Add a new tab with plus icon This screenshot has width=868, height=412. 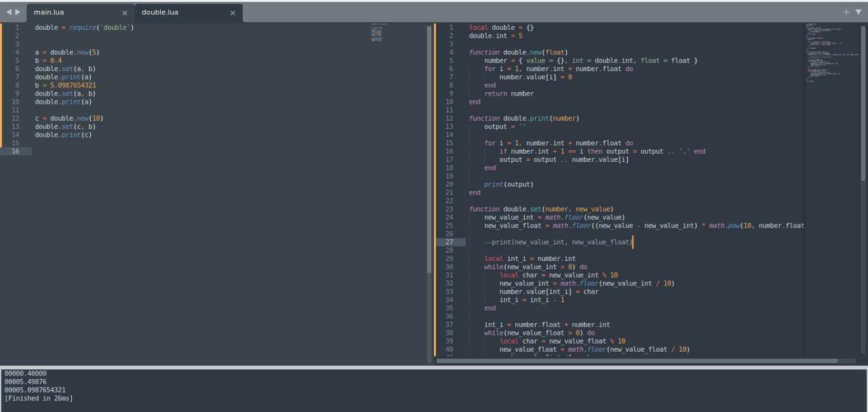(846, 12)
